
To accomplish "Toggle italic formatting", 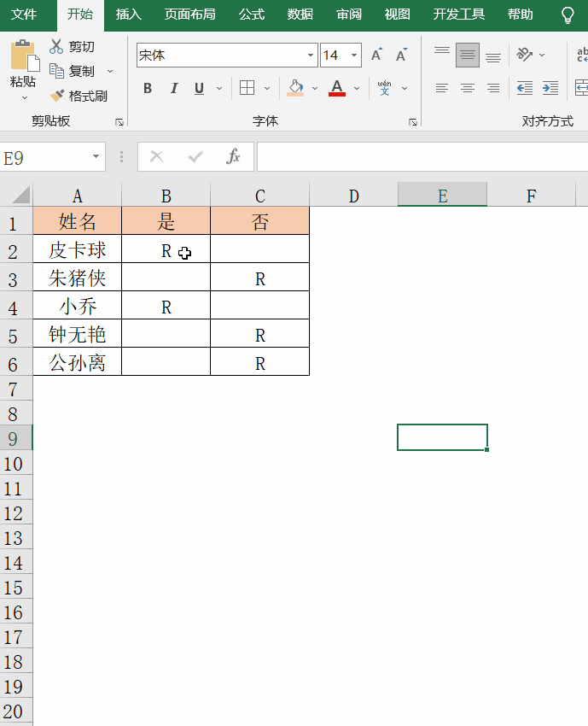I will point(173,88).
